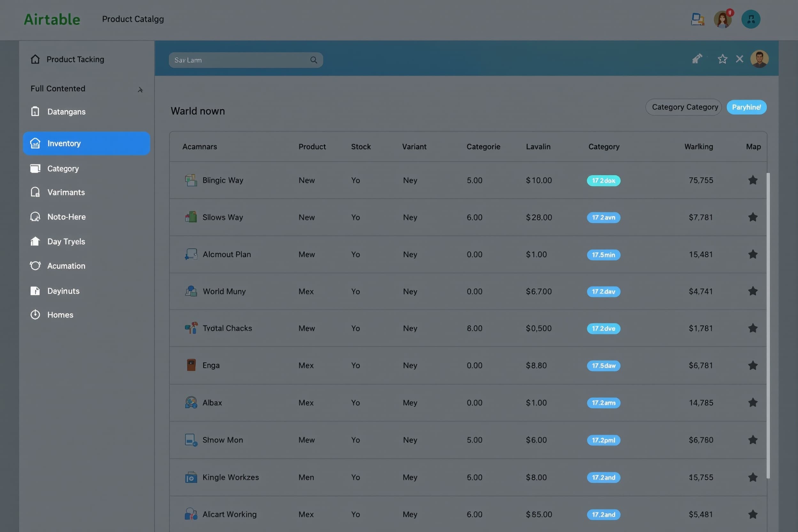This screenshot has width=798, height=532.
Task: Close the panel with the X icon
Action: [739, 59]
